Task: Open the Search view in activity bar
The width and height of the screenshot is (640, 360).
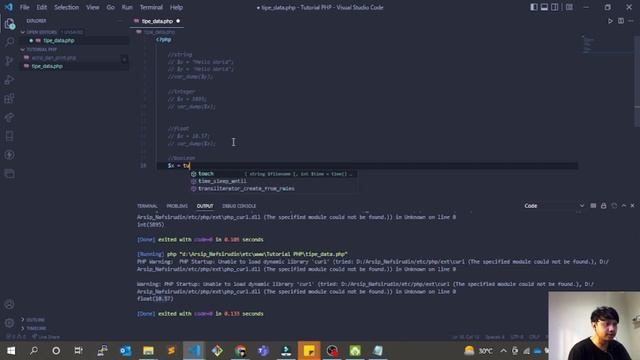Action: pyautogui.click(x=9, y=42)
